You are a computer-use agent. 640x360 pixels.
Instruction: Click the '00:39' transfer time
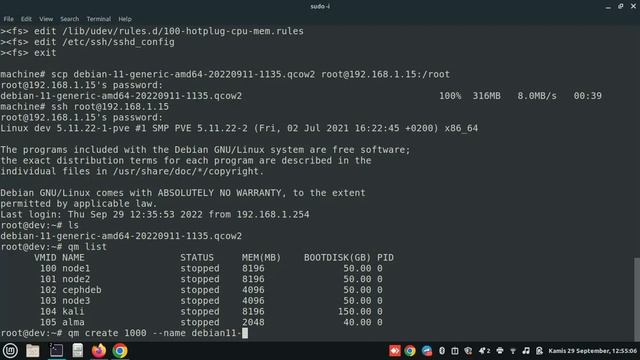tap(587, 96)
